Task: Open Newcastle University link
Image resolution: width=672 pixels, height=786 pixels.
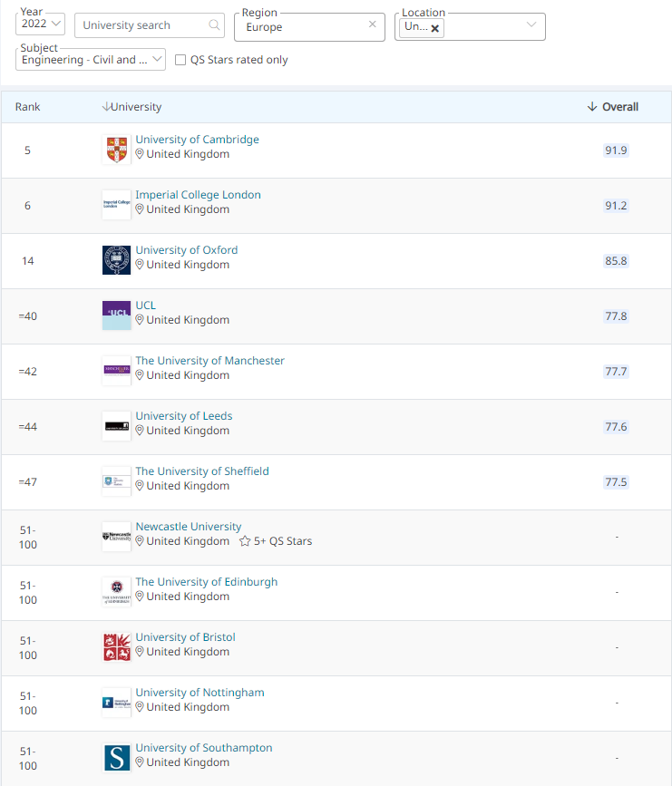Action: tap(189, 527)
